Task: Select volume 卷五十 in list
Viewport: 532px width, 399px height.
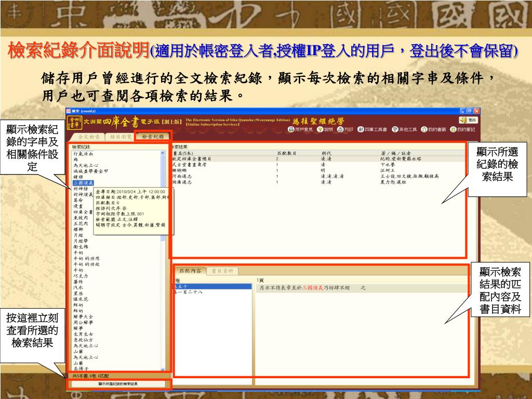Action: pos(212,286)
